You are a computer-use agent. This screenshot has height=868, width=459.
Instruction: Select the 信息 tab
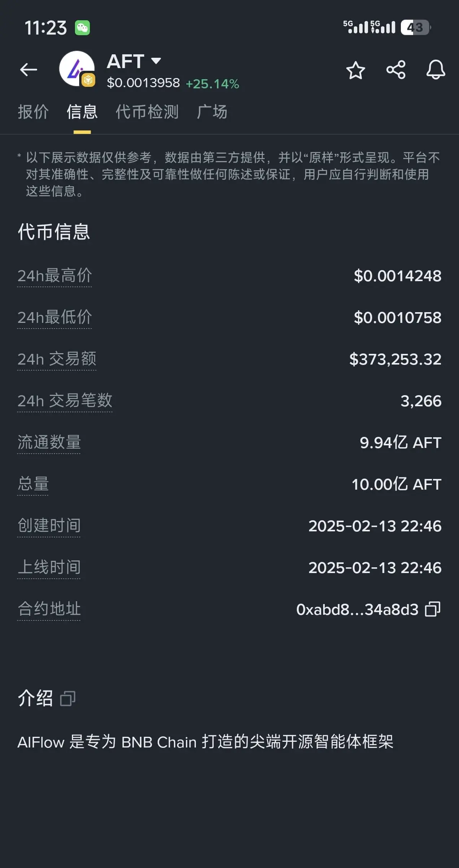pyautogui.click(x=82, y=112)
